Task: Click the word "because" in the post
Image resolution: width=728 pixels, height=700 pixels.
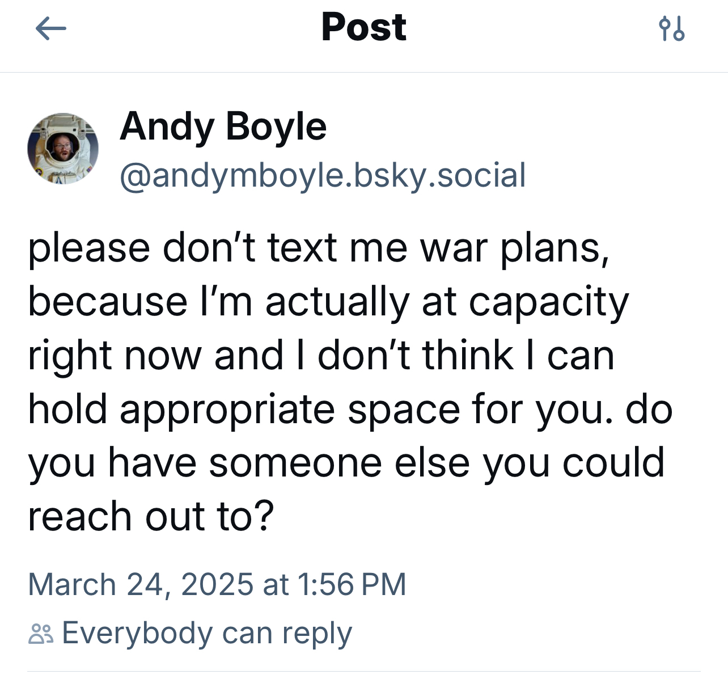Action: [x=108, y=301]
